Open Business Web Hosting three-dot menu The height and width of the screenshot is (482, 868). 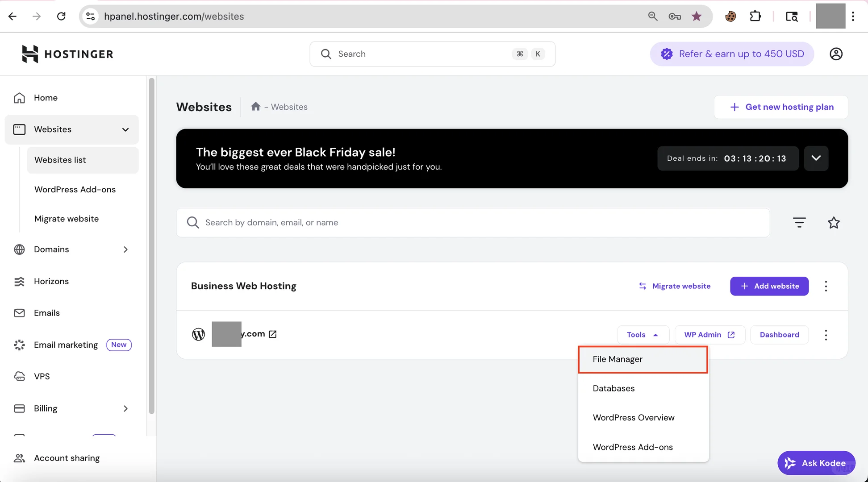coord(826,286)
